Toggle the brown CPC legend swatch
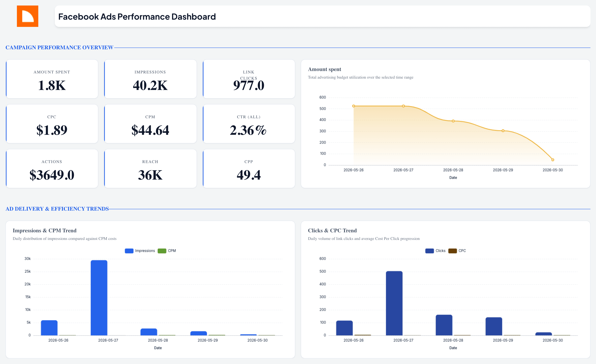Screen dimensions: 596x364 [x=453, y=251]
